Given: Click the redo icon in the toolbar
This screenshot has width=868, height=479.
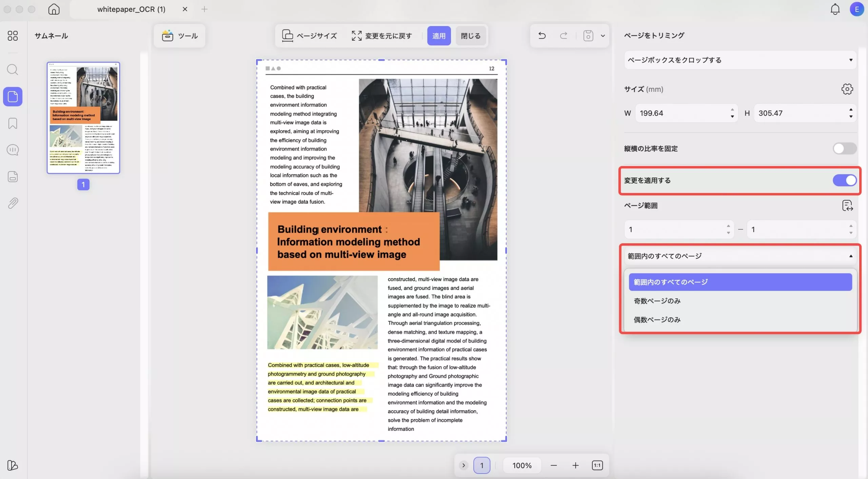Looking at the screenshot, I should click(563, 36).
